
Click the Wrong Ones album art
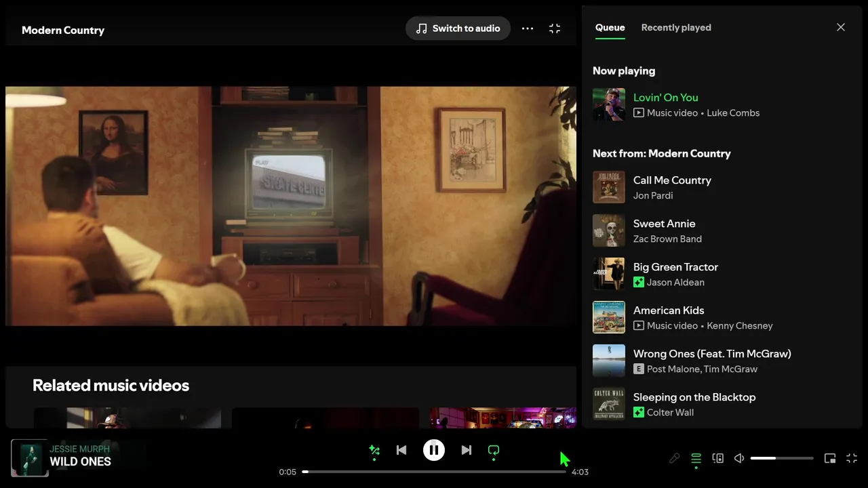tap(609, 361)
